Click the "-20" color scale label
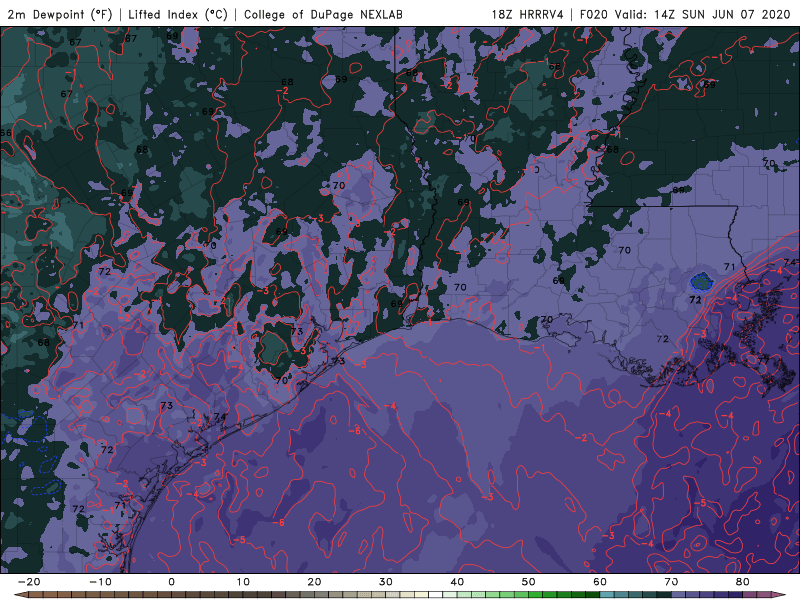This screenshot has width=800, height=600. (29, 582)
